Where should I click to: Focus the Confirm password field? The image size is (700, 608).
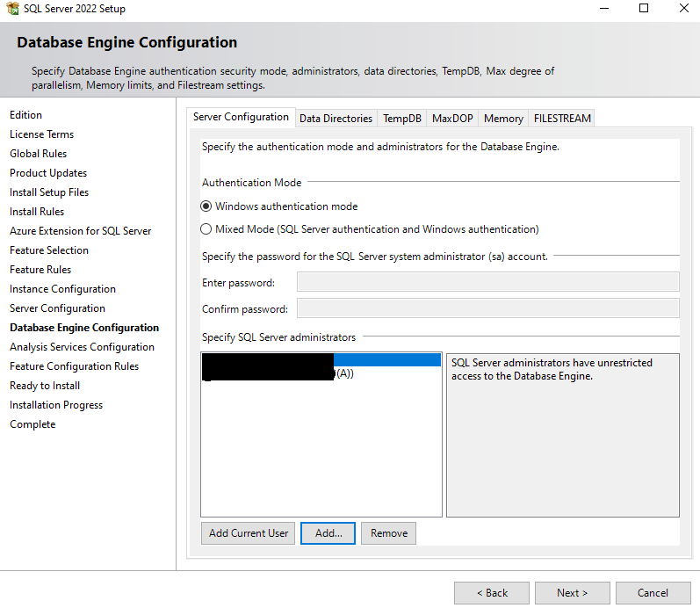click(488, 308)
